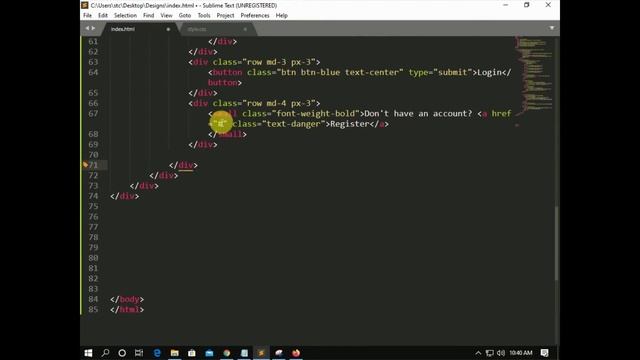The height and width of the screenshot is (360, 640).
Task: Open the Selection menu
Action: (x=125, y=16)
